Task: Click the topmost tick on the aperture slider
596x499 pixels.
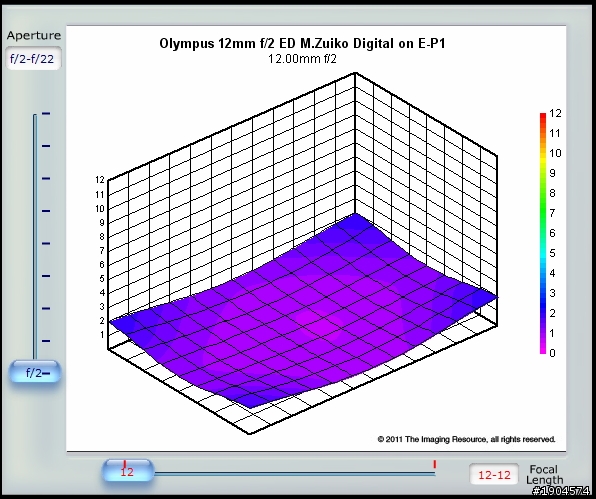Action: [x=46, y=113]
